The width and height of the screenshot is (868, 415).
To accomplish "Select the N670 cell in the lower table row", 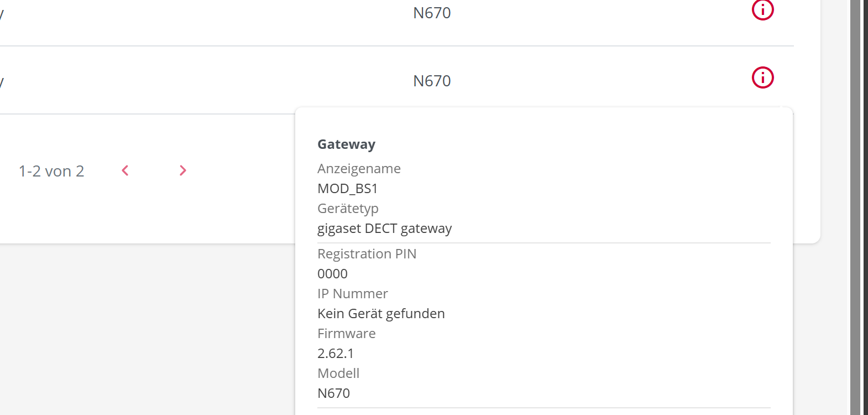I will (432, 81).
